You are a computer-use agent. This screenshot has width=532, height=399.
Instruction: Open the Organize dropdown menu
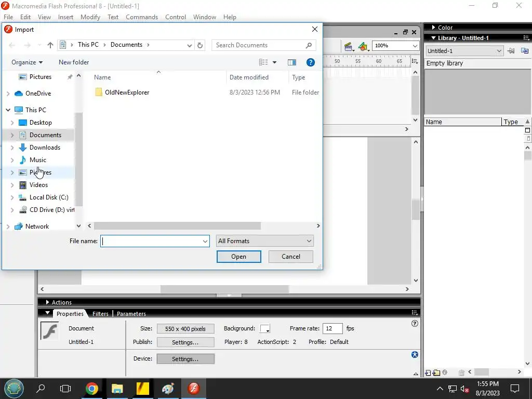click(27, 62)
